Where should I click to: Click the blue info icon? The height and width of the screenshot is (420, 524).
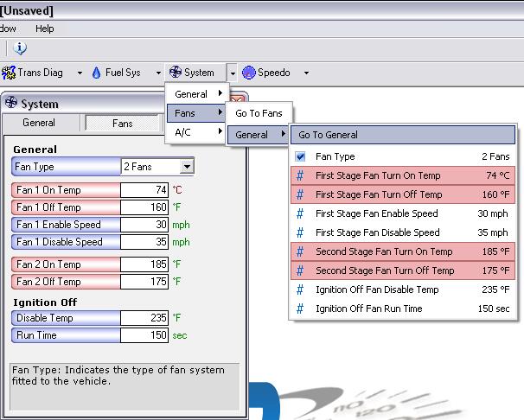(x=20, y=49)
